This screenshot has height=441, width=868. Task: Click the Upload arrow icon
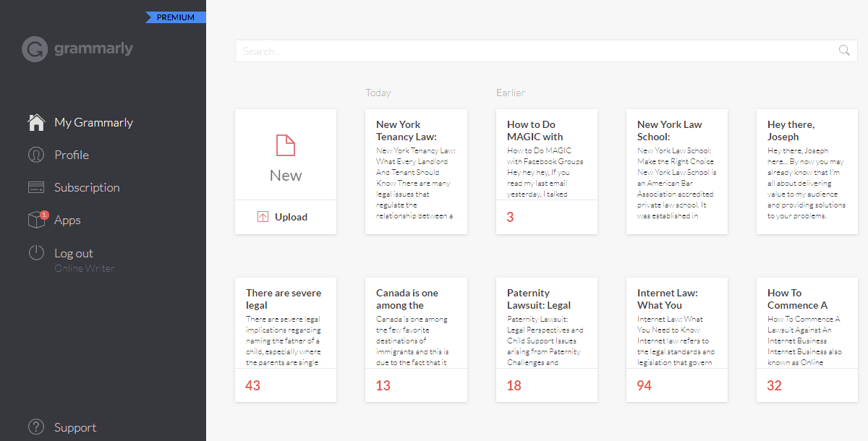[x=264, y=216]
